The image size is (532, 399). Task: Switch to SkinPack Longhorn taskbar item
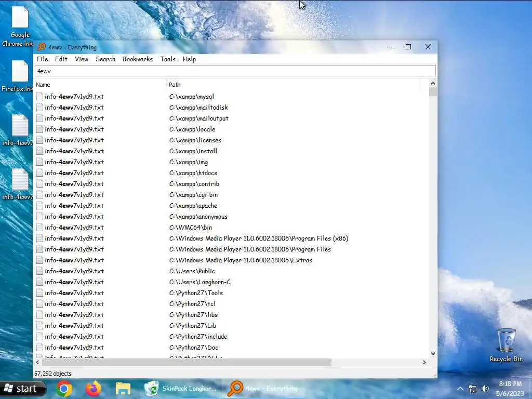[180, 389]
